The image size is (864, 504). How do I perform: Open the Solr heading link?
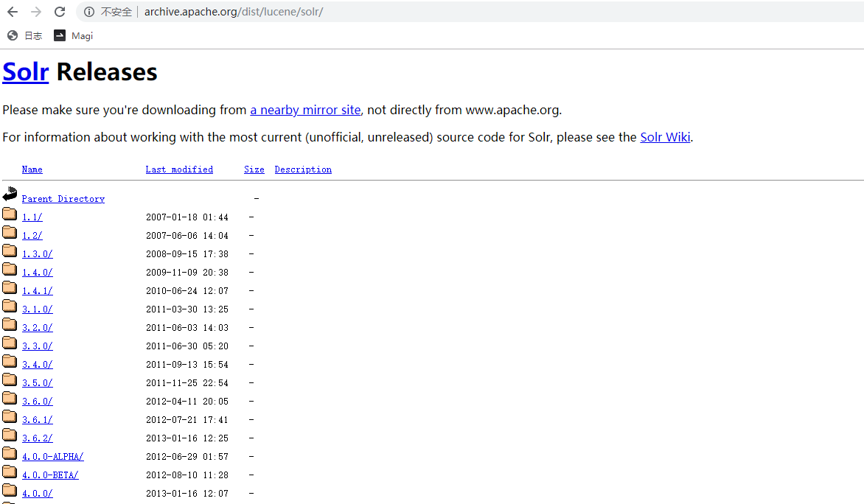pyautogui.click(x=25, y=72)
